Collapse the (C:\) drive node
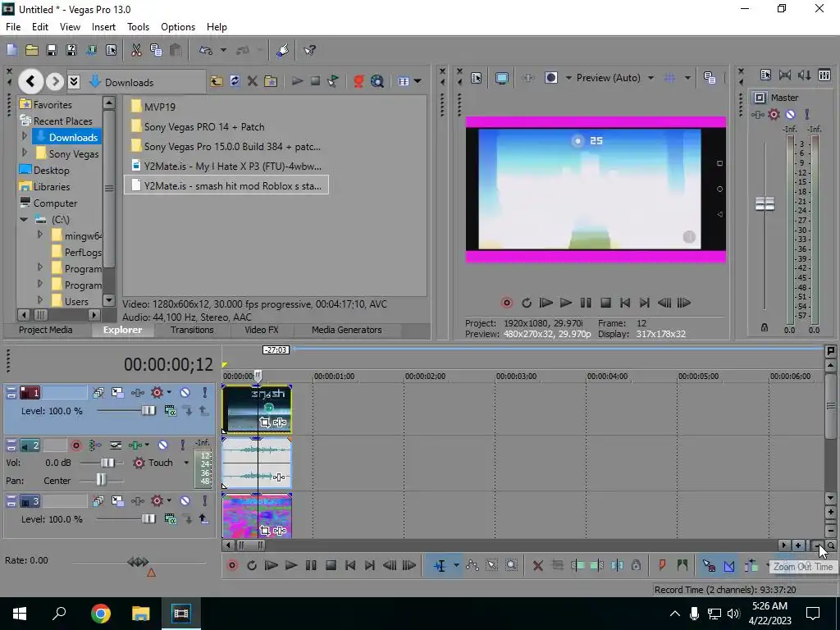This screenshot has height=630, width=840. pos(24,219)
